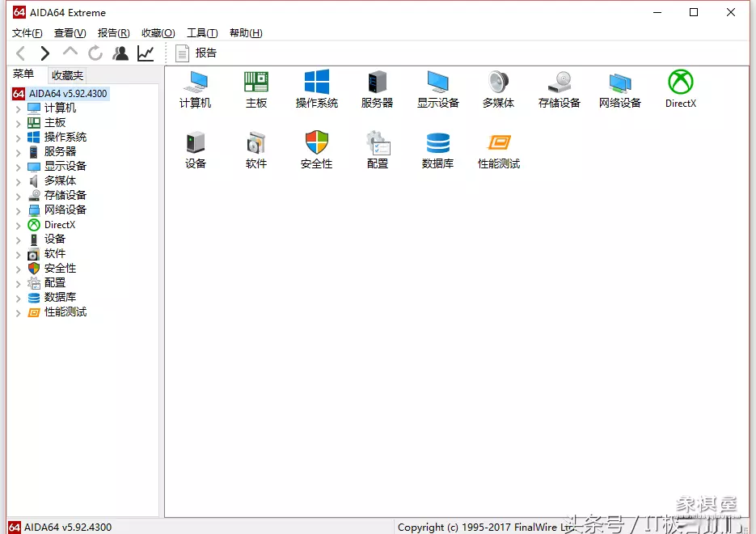This screenshot has height=534, width=756.
Task: Open the 服务器 server icon in main panel
Action: click(x=377, y=89)
